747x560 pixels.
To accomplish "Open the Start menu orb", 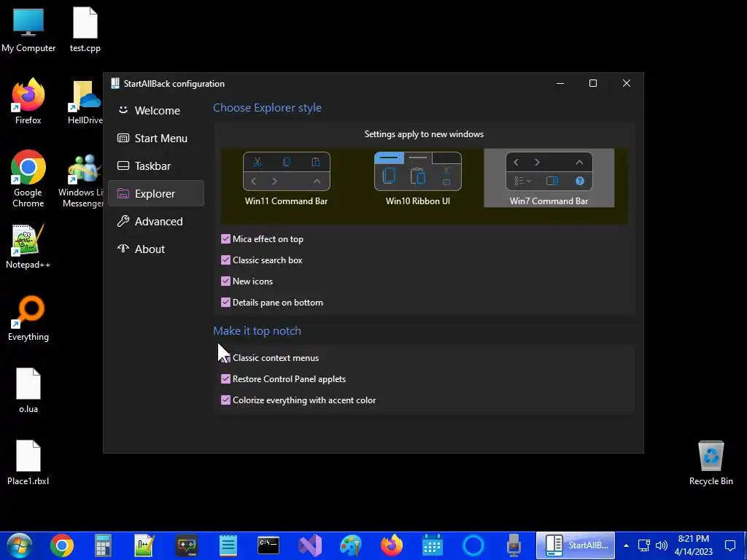I will [20, 545].
